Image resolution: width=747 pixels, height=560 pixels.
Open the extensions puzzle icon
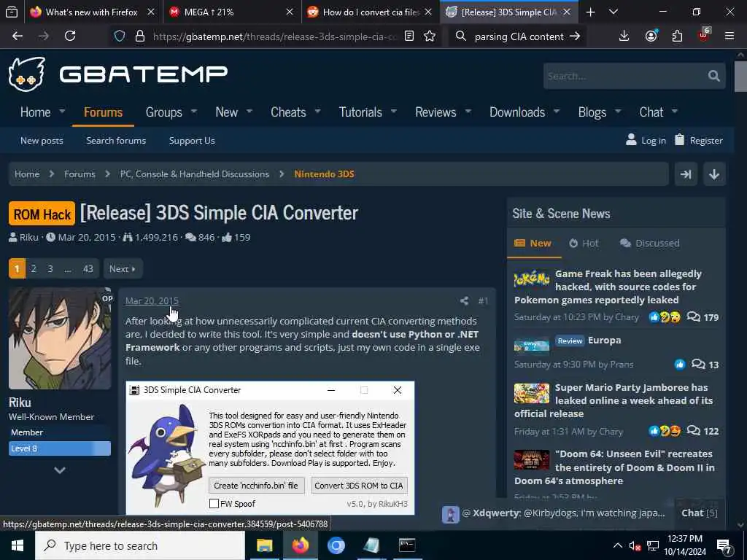pos(677,36)
